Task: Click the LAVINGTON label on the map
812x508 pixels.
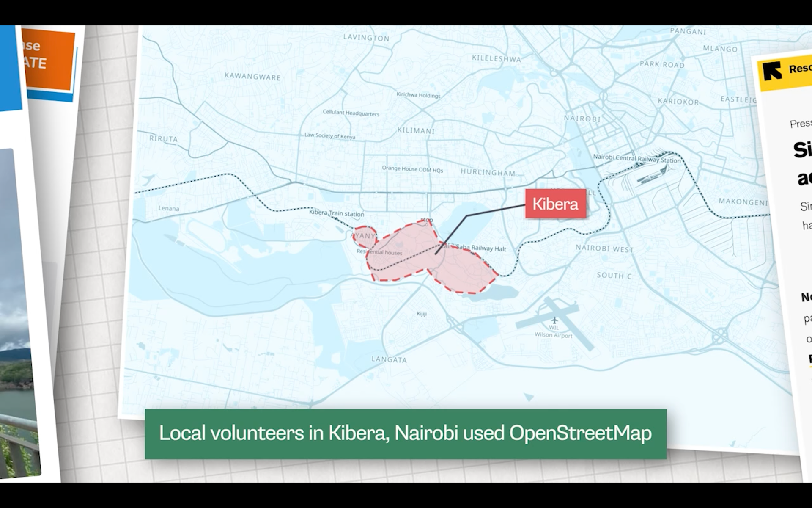Action: coord(366,38)
